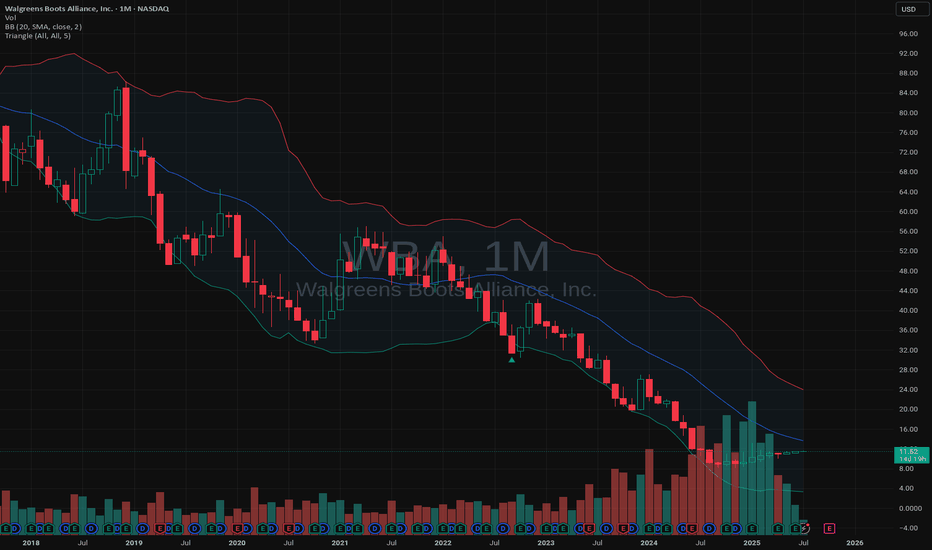Select the Vol indicator legend
932x550 pixels.
pos(10,18)
